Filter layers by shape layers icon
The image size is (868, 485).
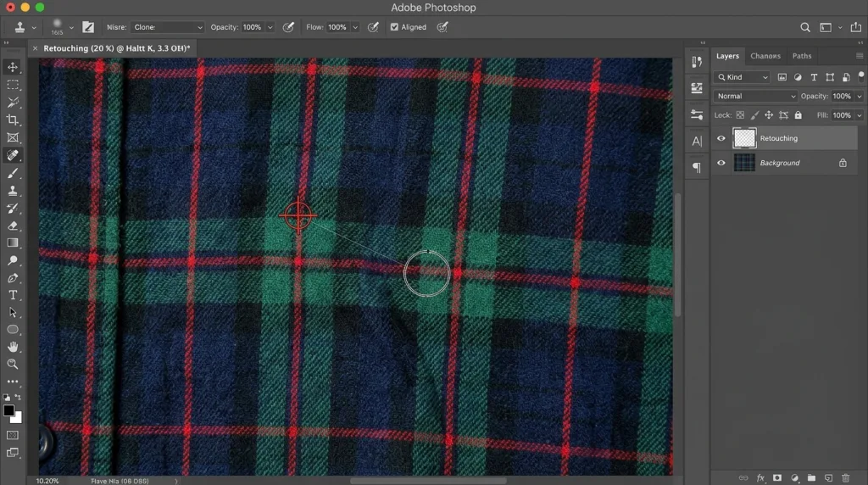pos(830,77)
